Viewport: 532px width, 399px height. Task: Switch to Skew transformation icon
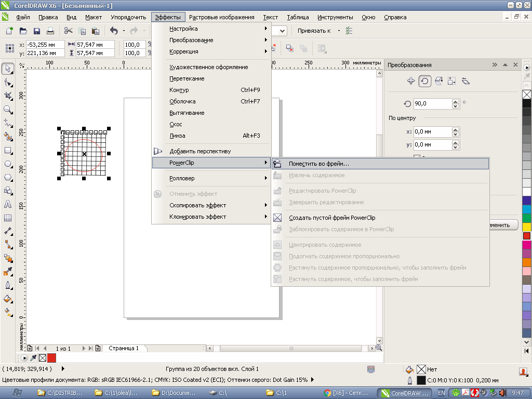click(466, 81)
